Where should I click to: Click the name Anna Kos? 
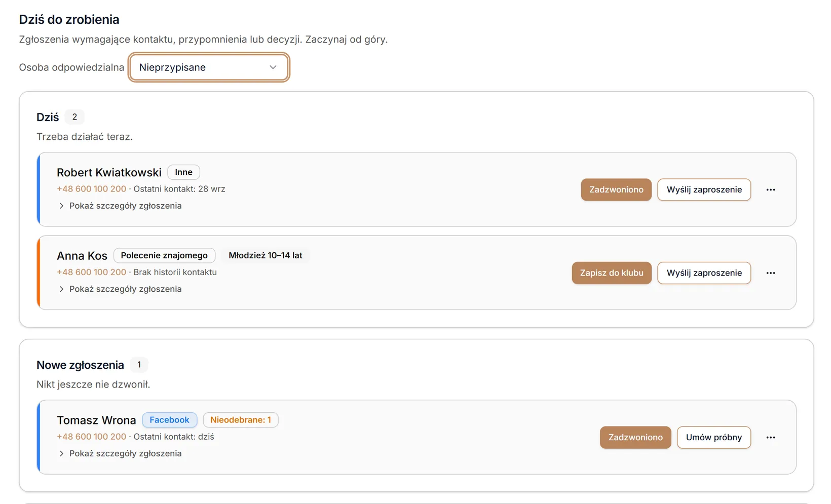82,256
